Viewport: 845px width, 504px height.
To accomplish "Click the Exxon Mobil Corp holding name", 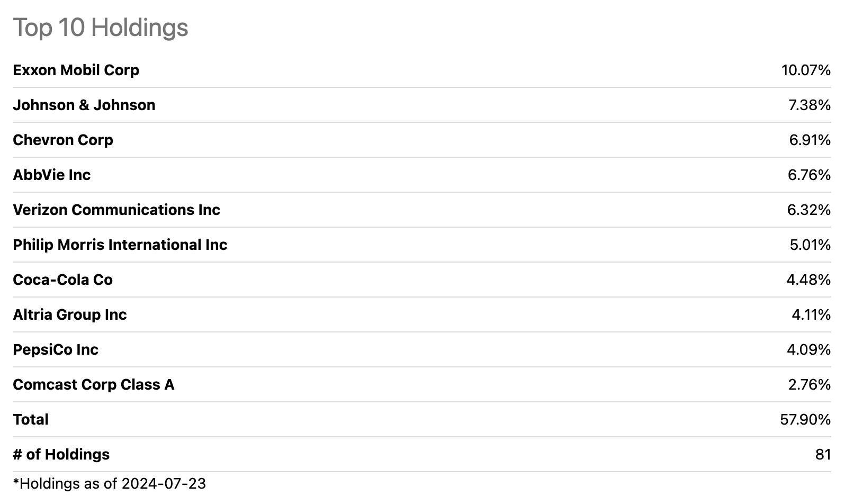I will click(76, 70).
